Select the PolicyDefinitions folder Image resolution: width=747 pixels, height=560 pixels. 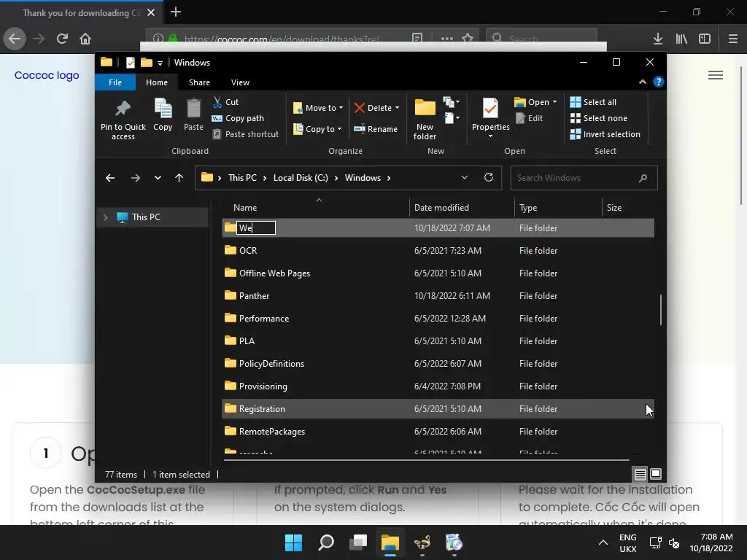438,364
